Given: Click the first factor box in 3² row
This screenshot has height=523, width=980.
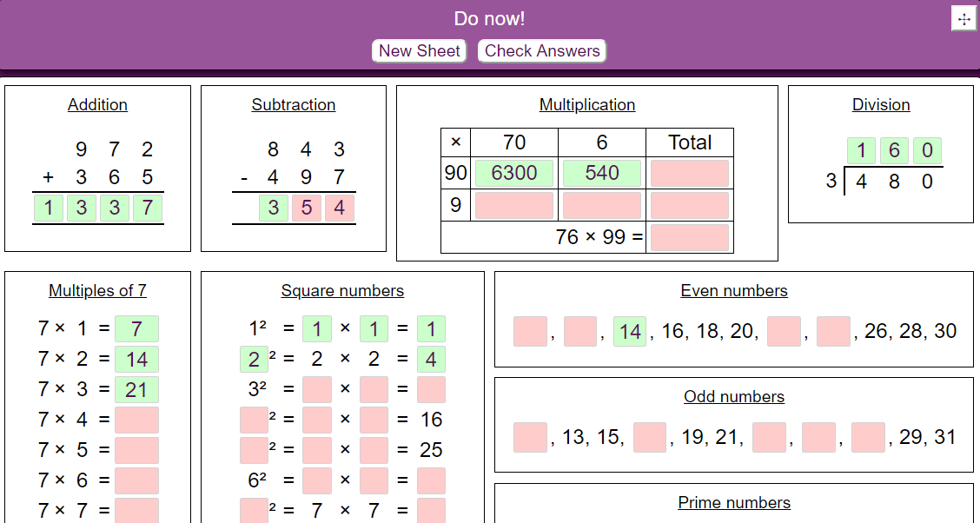Looking at the screenshot, I should pos(317,389).
